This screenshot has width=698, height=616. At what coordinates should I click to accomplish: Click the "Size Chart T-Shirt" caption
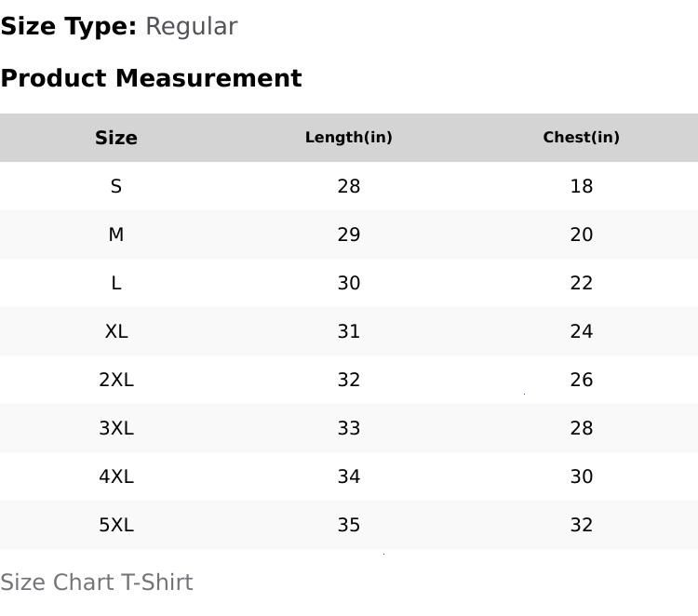point(97,583)
